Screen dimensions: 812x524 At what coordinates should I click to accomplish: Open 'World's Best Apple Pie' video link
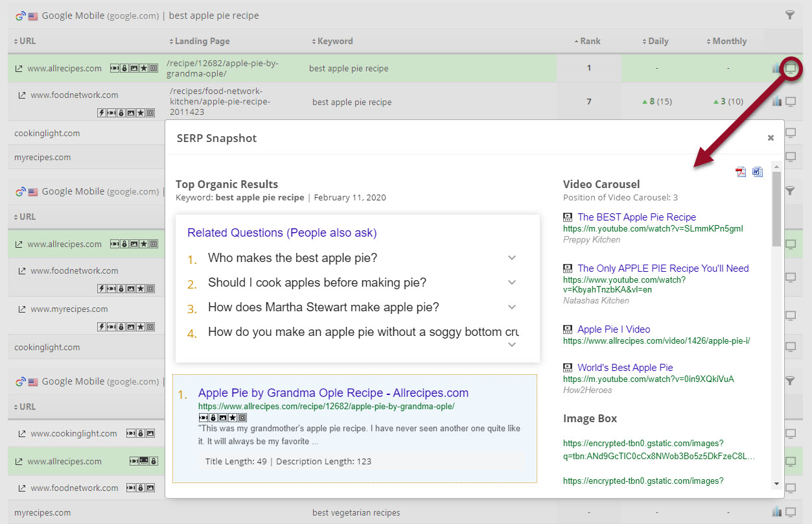coord(625,368)
